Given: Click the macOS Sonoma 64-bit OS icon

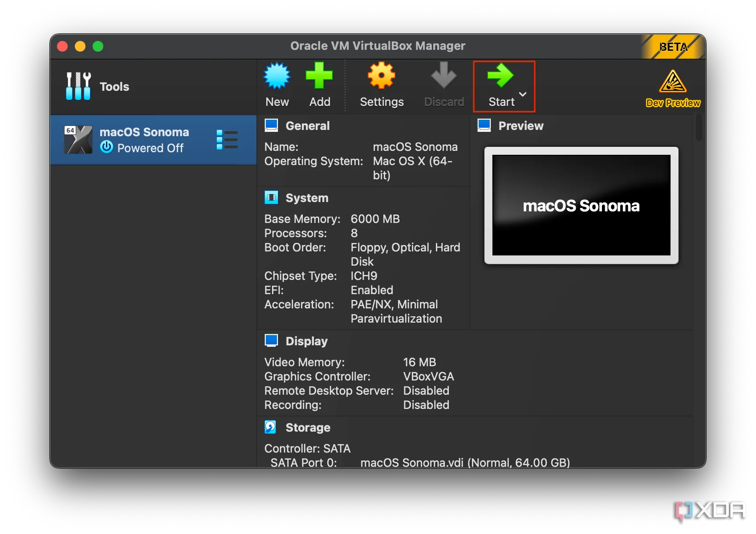Looking at the screenshot, I should pyautogui.click(x=78, y=140).
